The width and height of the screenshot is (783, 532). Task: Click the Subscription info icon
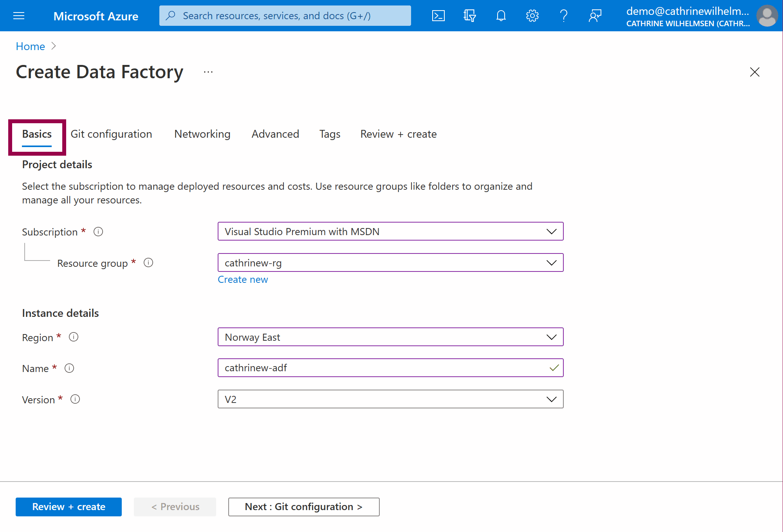point(98,232)
